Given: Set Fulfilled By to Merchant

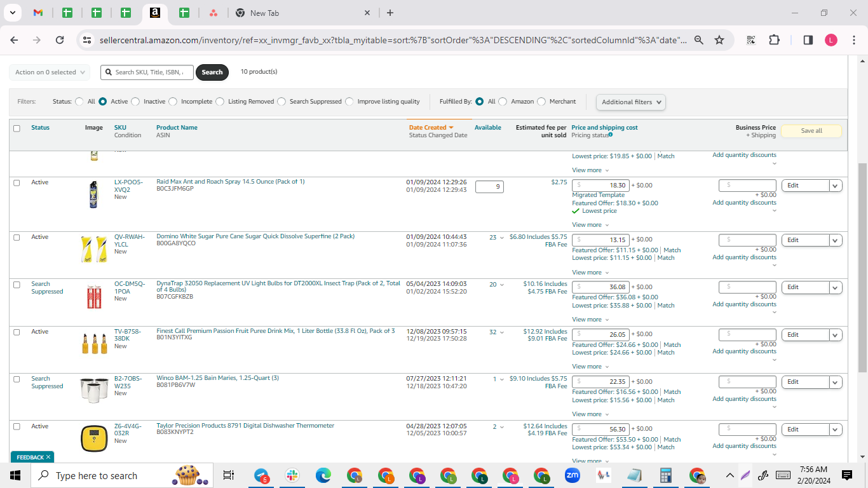Looking at the screenshot, I should point(541,102).
